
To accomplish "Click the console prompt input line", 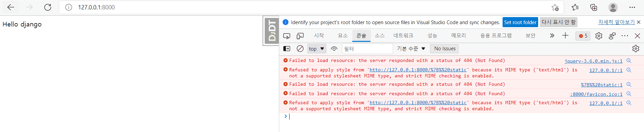I will coord(464,117).
